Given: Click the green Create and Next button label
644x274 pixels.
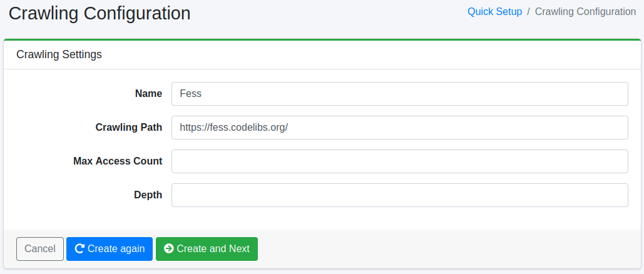Looking at the screenshot, I should point(213,249).
